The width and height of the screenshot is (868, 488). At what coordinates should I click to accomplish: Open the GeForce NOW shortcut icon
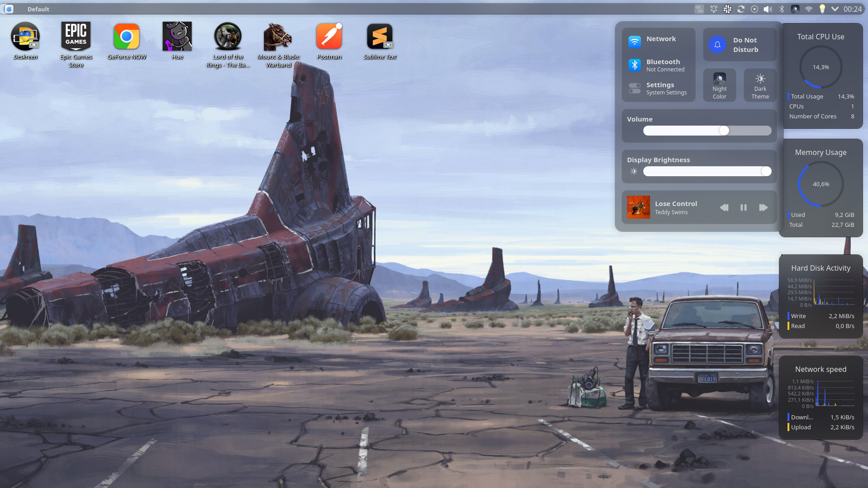click(127, 41)
